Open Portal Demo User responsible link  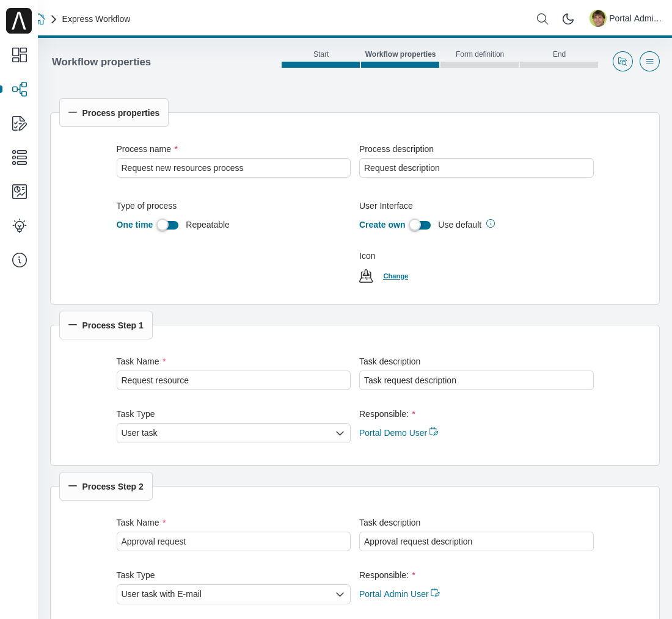pos(393,433)
